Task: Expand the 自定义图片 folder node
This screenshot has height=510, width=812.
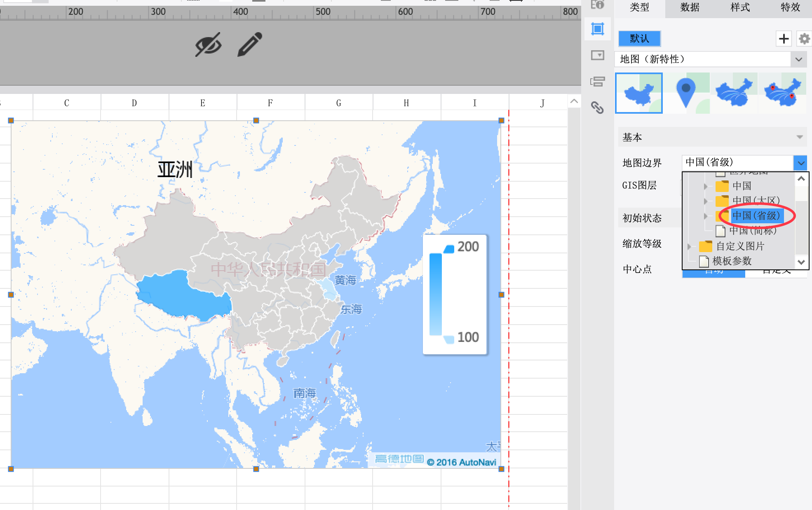Action: pyautogui.click(x=689, y=247)
